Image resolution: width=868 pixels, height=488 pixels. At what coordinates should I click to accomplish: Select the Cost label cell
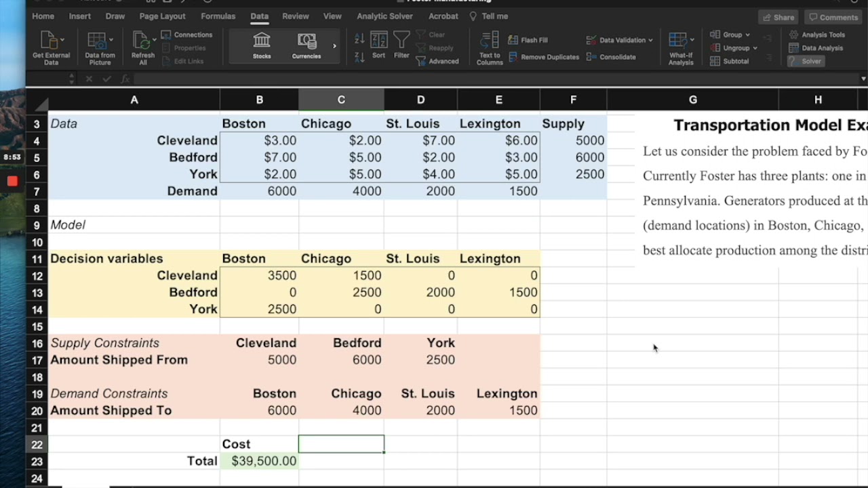(259, 444)
